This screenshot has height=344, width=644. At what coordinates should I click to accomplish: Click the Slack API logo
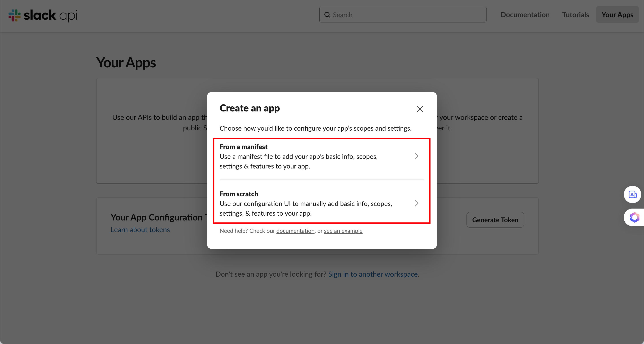(43, 15)
